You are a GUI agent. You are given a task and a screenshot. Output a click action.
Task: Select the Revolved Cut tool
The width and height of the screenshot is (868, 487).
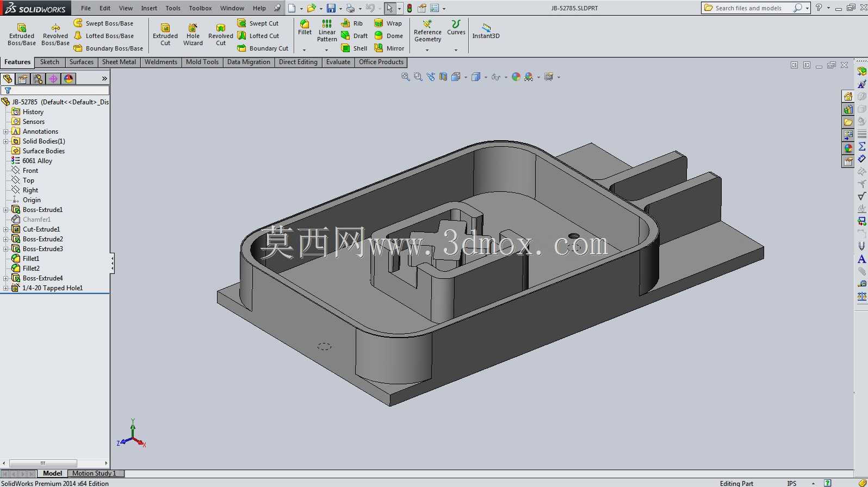pos(220,34)
